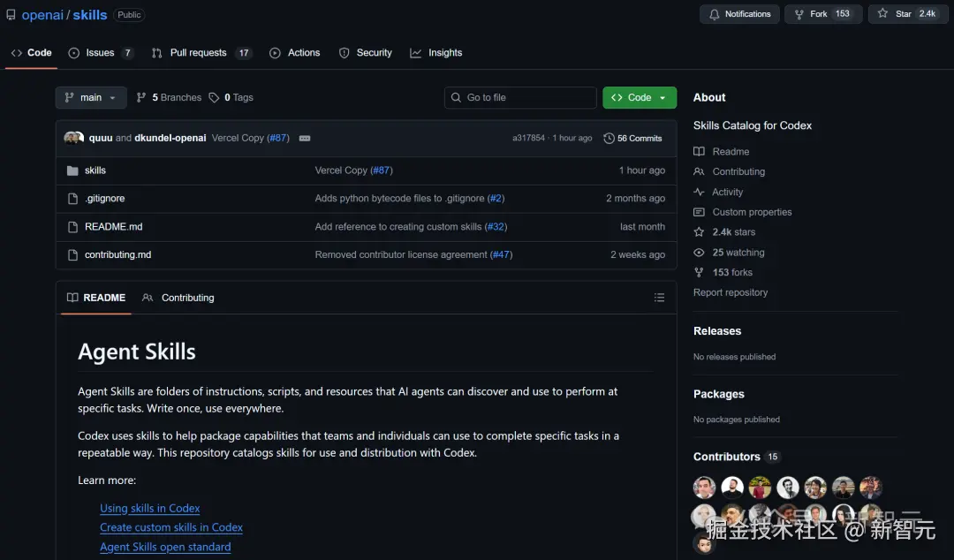Expand commit message with ellipsis icon
The width and height of the screenshot is (954, 560).
point(305,138)
